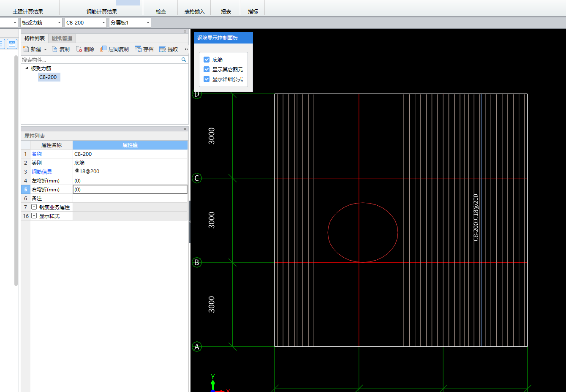This screenshot has height=392, width=566.
Task: Open the 新建 dropdown arrow
Action: click(x=45, y=49)
